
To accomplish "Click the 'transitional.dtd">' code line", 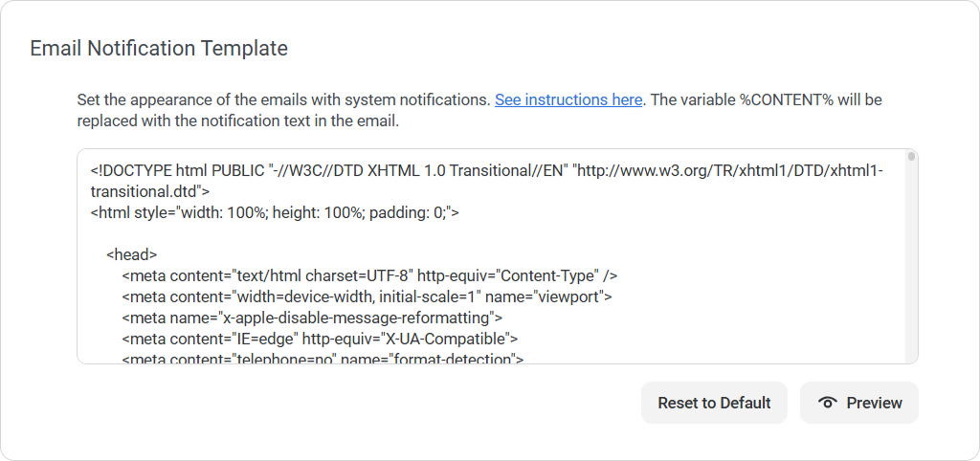I will pyautogui.click(x=150, y=191).
